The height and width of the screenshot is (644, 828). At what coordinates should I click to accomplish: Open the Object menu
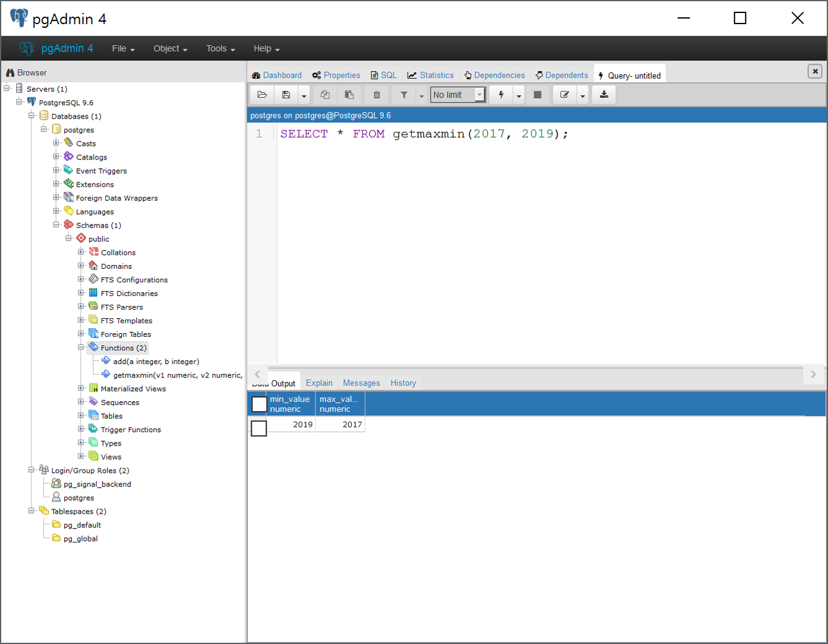[x=171, y=48]
